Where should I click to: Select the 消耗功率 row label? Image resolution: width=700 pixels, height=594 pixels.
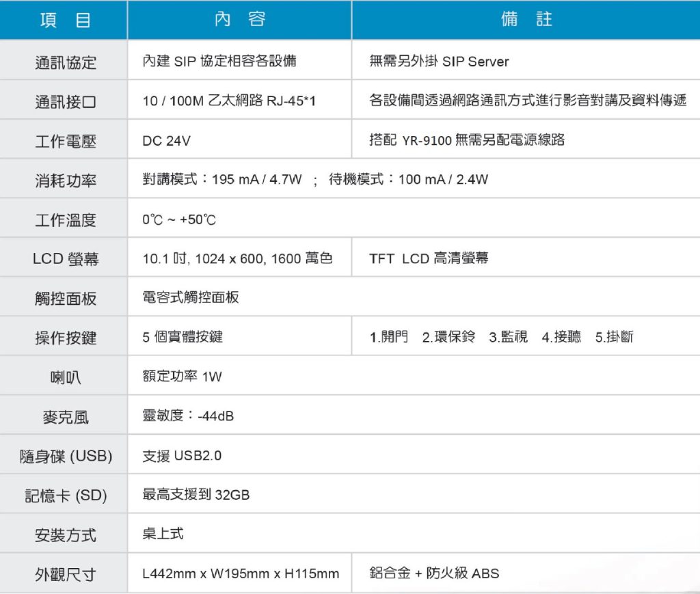point(66,180)
